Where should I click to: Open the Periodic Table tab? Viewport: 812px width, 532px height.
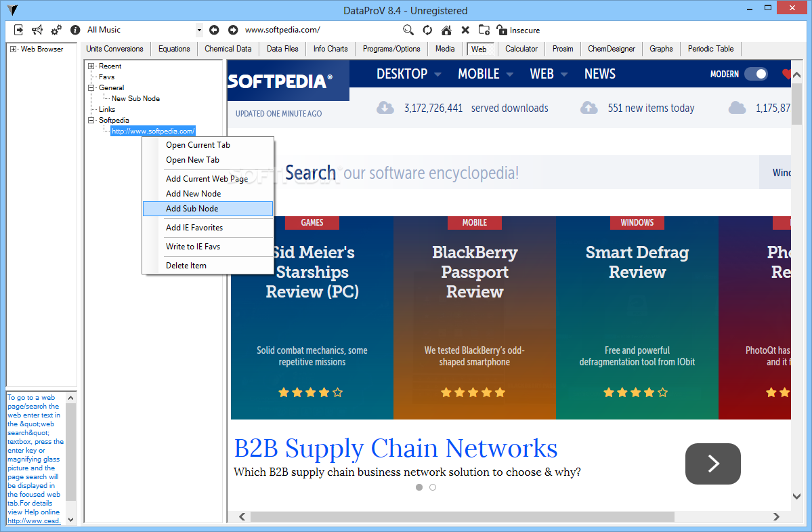[710, 49]
